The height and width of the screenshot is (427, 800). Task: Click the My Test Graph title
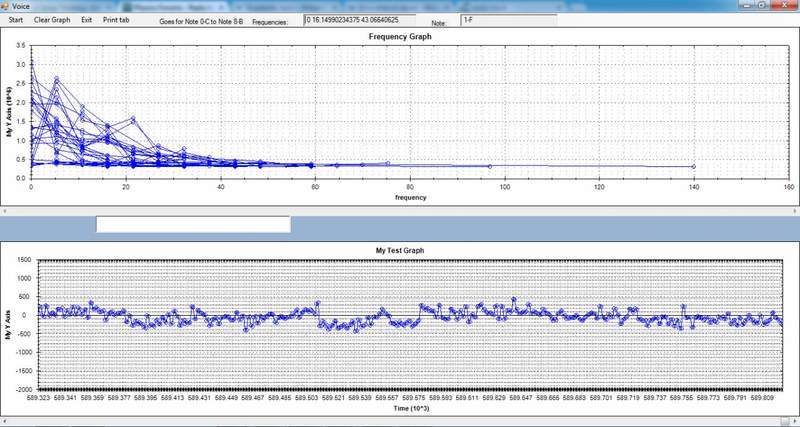(406, 250)
